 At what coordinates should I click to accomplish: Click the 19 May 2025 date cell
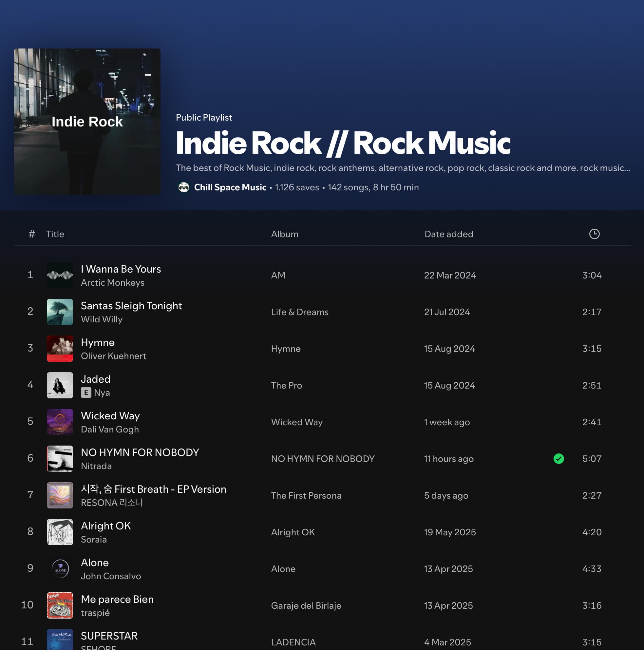[x=450, y=532]
